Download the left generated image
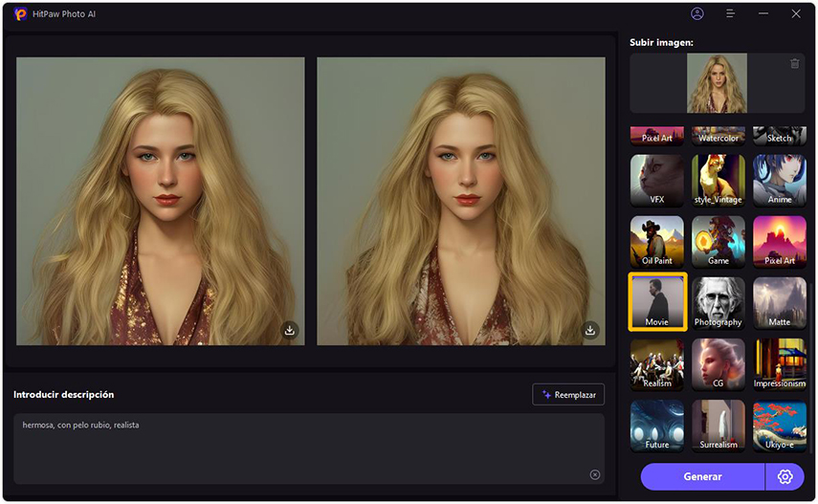Screen dimensions: 818x504 pyautogui.click(x=290, y=330)
